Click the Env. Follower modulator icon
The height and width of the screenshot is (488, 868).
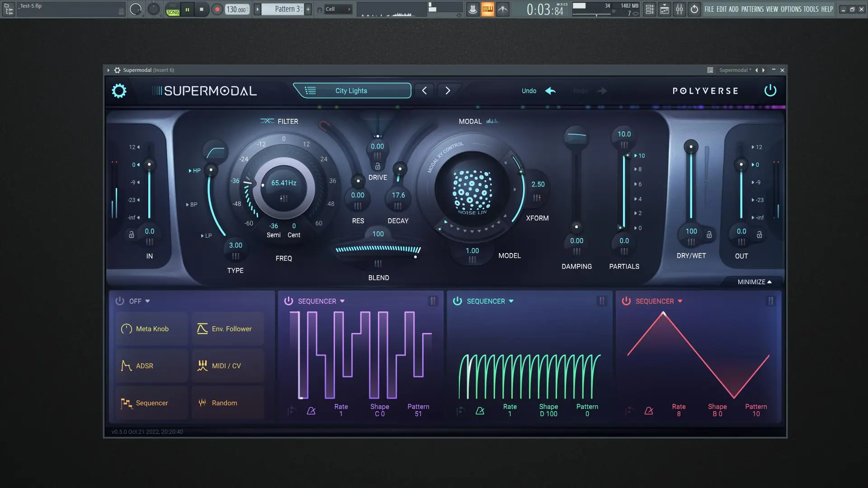click(x=202, y=328)
